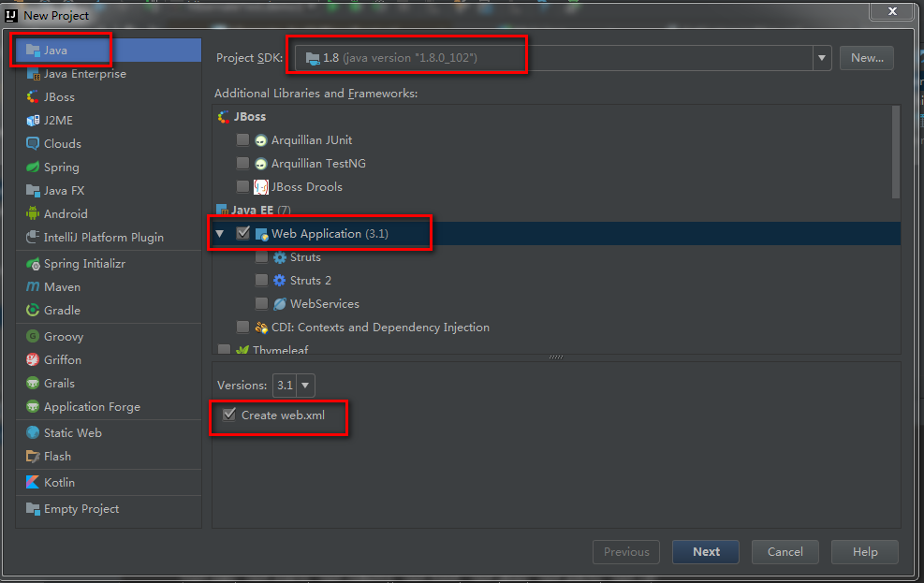The image size is (924, 583).
Task: Select Empty Project type
Action: (109, 509)
